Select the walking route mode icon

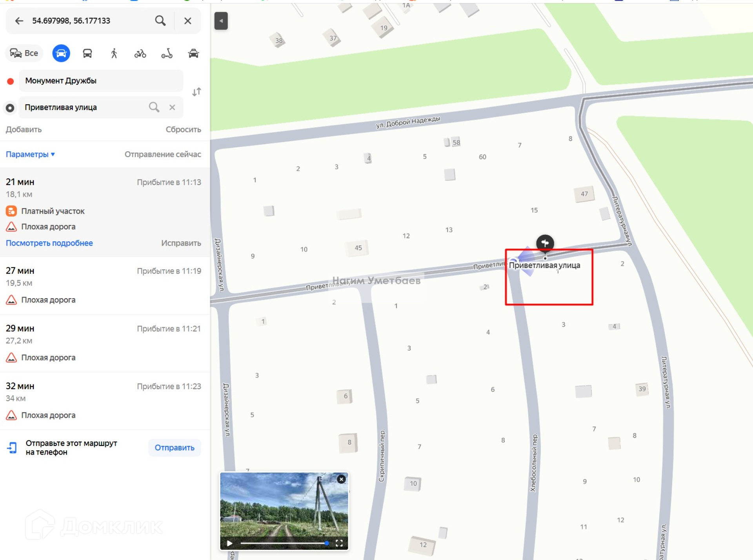coord(114,53)
